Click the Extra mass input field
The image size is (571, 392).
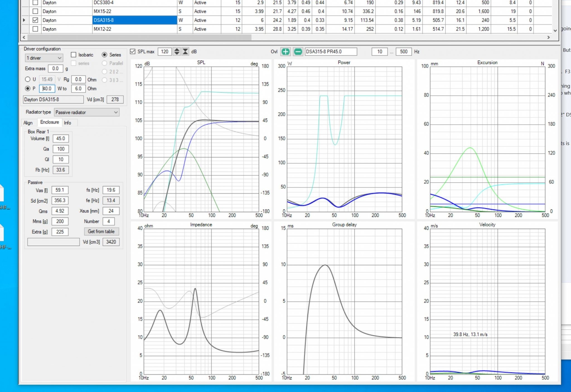tap(55, 69)
